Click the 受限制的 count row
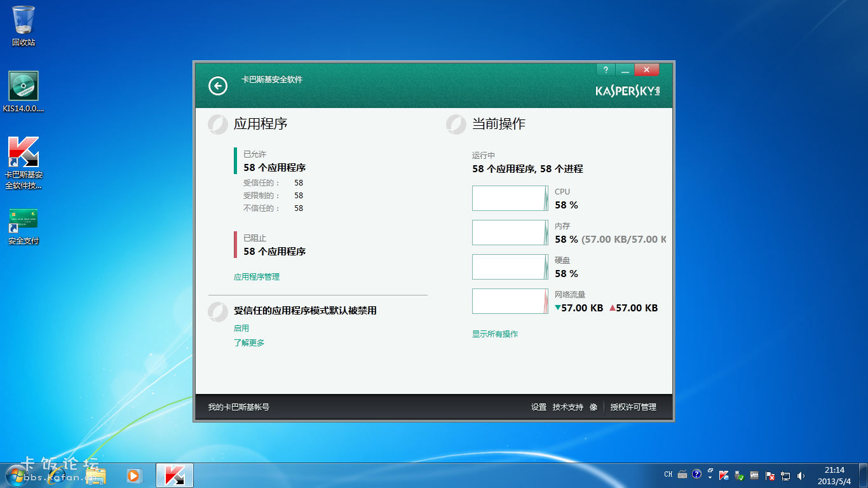The image size is (868, 488). click(273, 196)
